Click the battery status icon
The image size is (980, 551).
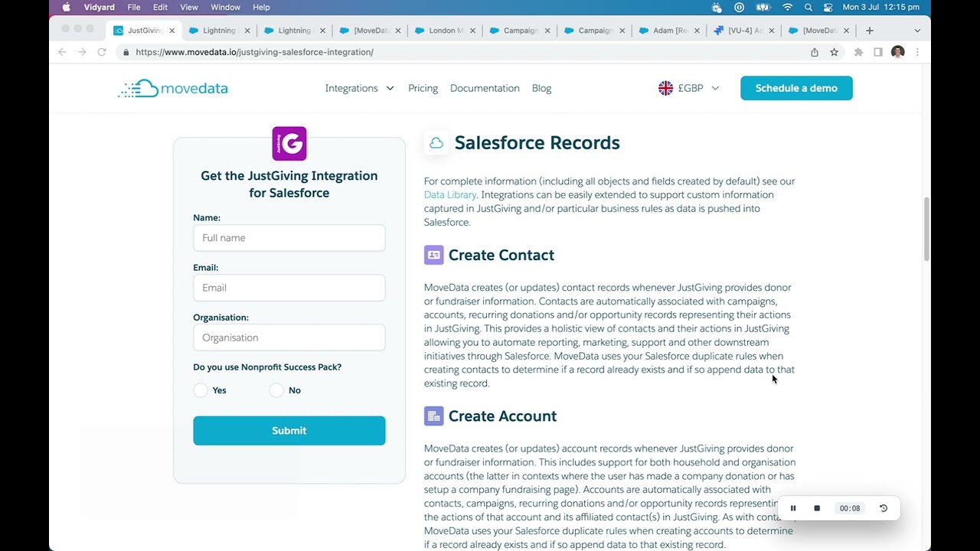(763, 7)
